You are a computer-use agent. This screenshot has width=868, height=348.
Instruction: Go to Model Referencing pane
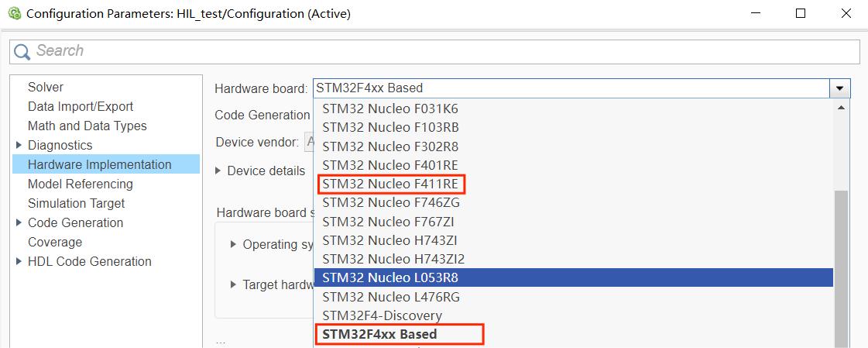[x=81, y=184]
